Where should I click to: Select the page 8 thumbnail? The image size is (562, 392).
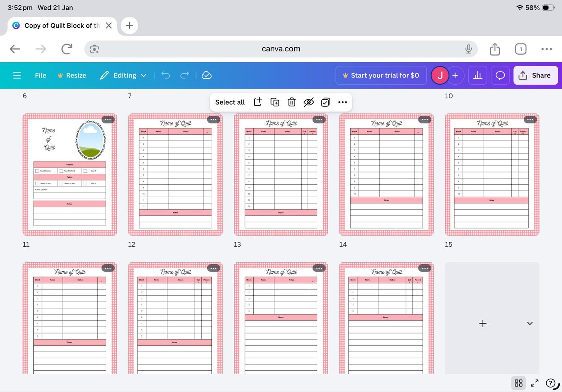[281, 174]
